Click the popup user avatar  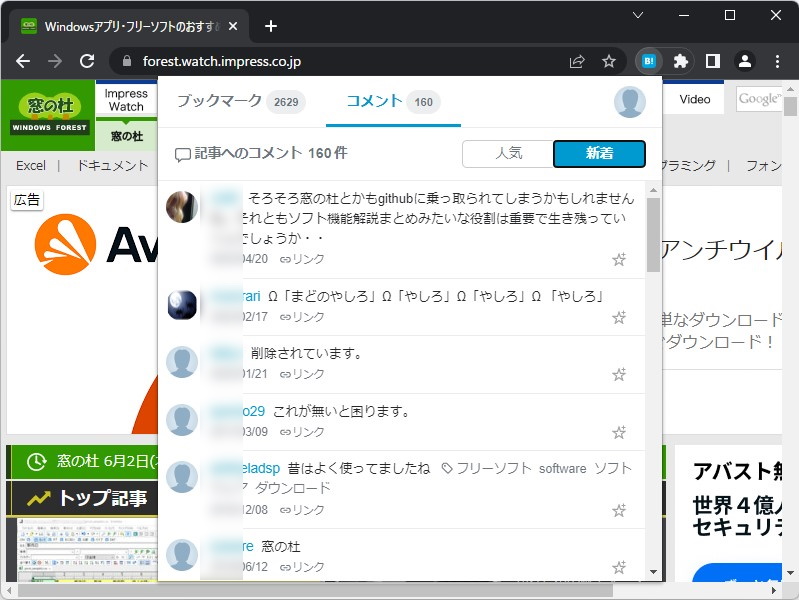coord(630,101)
